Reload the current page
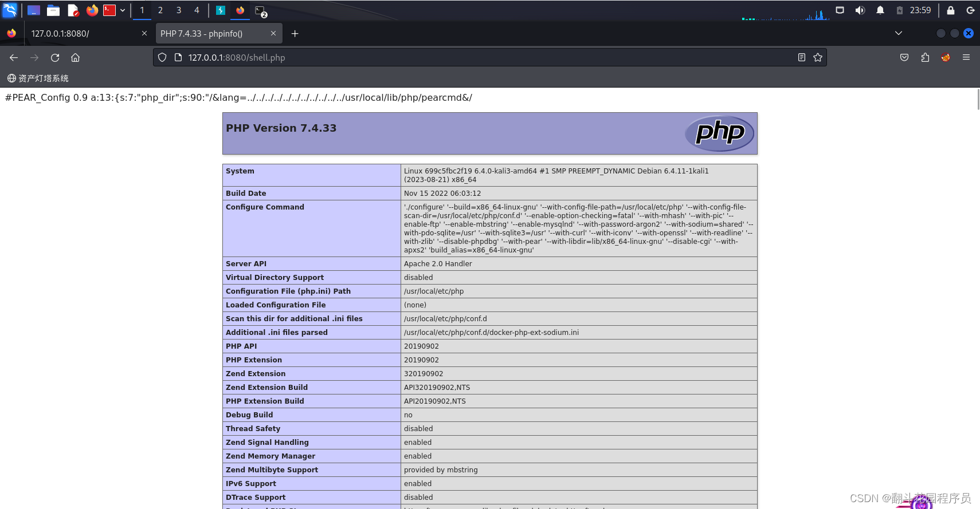980x509 pixels. pyautogui.click(x=55, y=57)
